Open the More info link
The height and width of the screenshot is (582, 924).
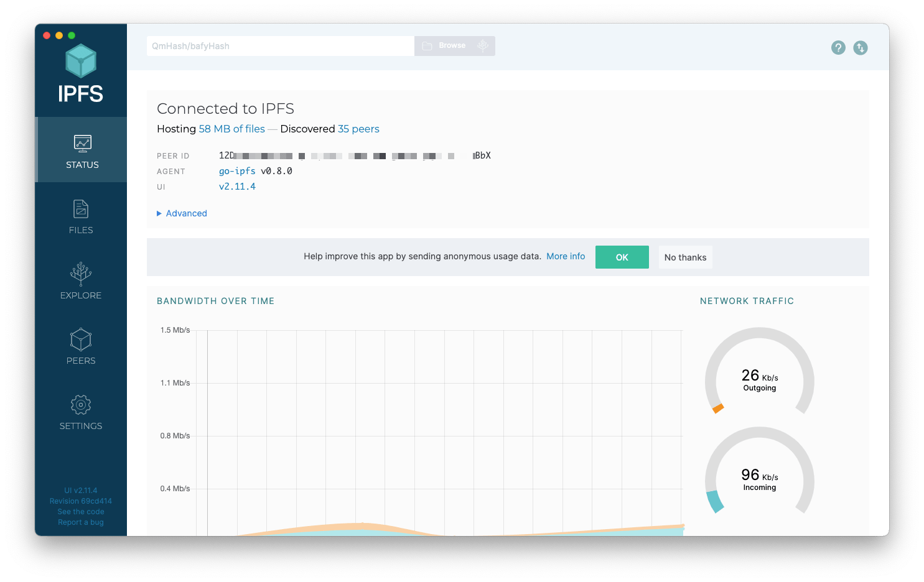click(x=565, y=256)
